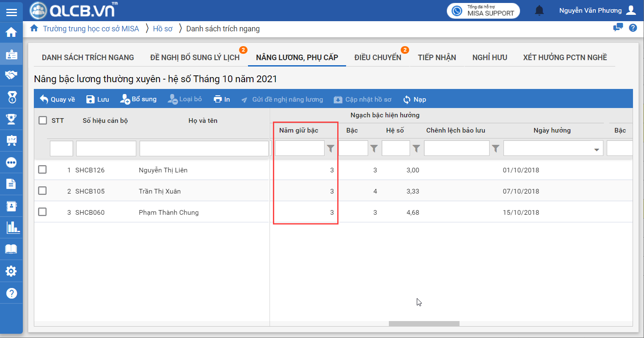Click the bar chart reports icon
This screenshot has width=644, height=338.
(11, 227)
